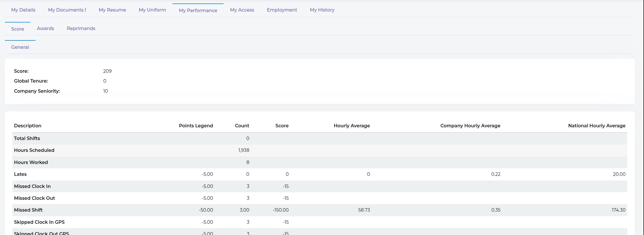This screenshot has width=644, height=235.
Task: Click the red alert mark on My Documents
Action: pos(85,10)
